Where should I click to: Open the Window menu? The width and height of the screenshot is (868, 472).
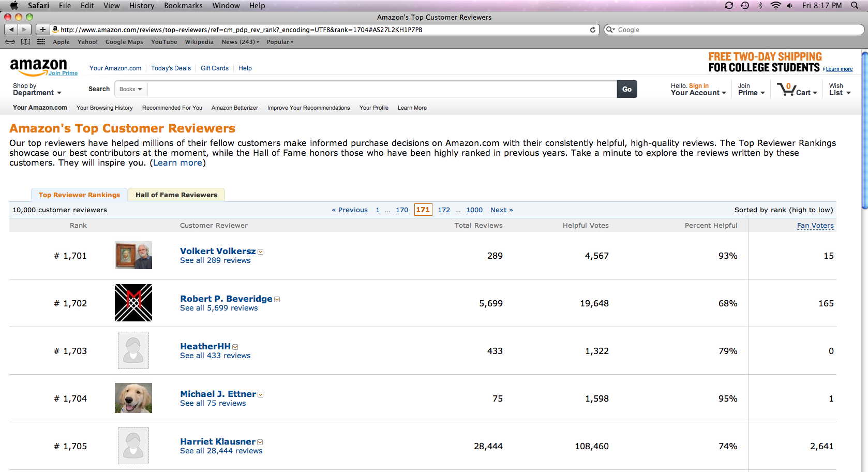(x=226, y=5)
